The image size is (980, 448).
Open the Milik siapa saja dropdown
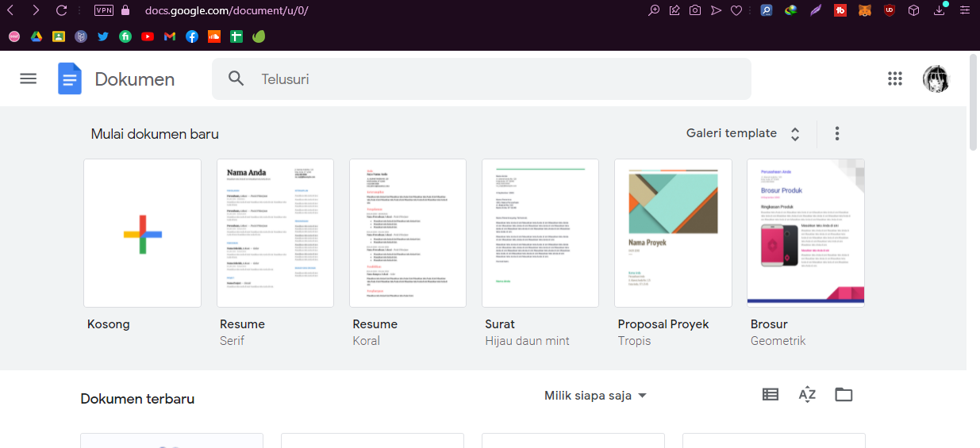click(x=596, y=396)
